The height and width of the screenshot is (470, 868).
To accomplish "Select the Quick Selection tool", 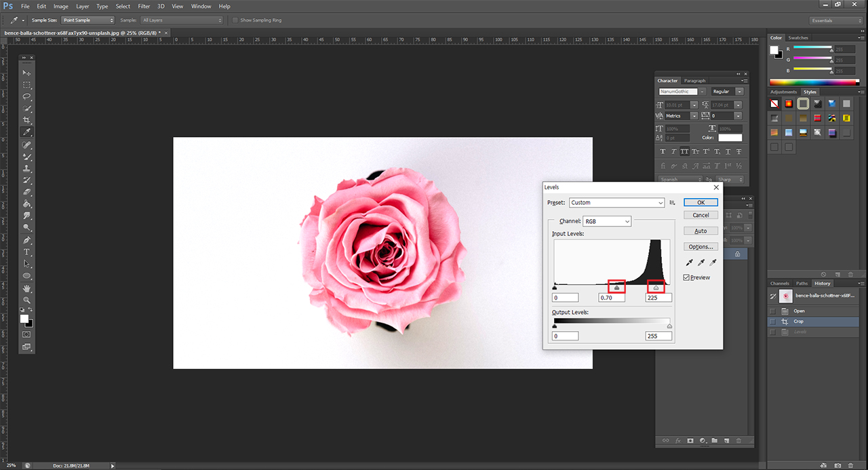I will click(x=27, y=109).
